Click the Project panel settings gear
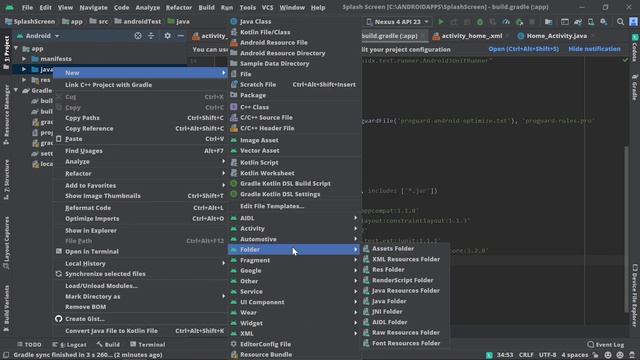640x360 pixels. coord(167,36)
